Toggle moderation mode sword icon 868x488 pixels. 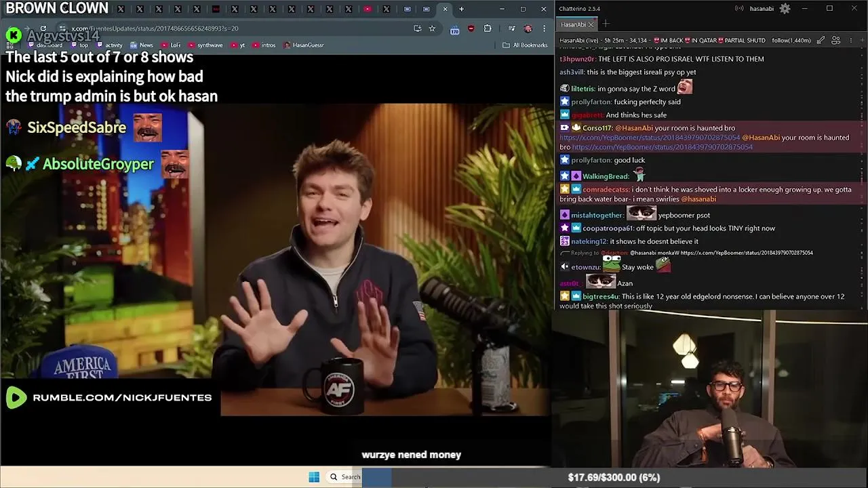coord(821,41)
